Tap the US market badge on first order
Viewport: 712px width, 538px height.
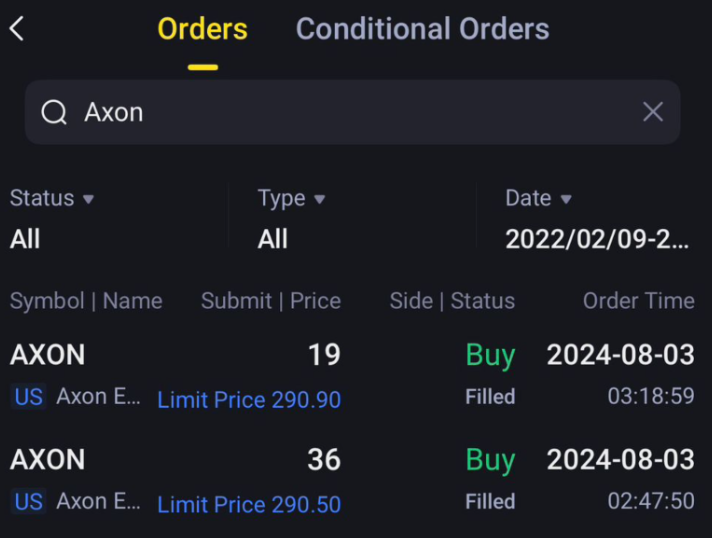tap(28, 397)
